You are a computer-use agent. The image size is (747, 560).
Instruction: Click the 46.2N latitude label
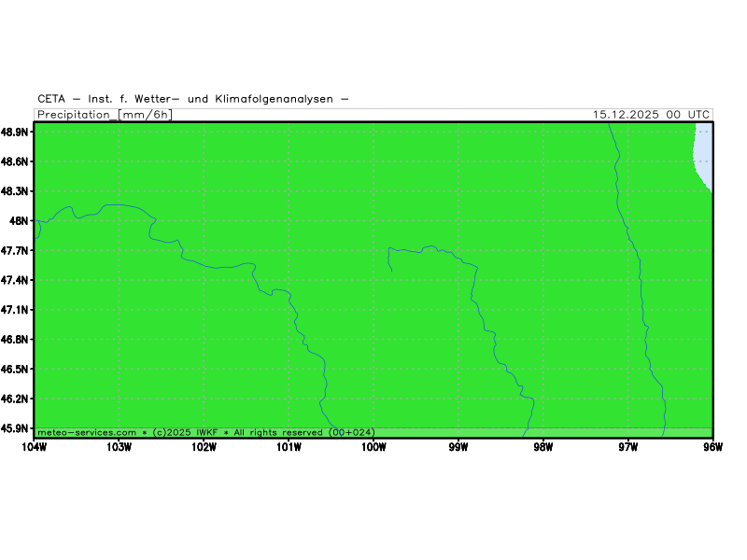coord(16,399)
